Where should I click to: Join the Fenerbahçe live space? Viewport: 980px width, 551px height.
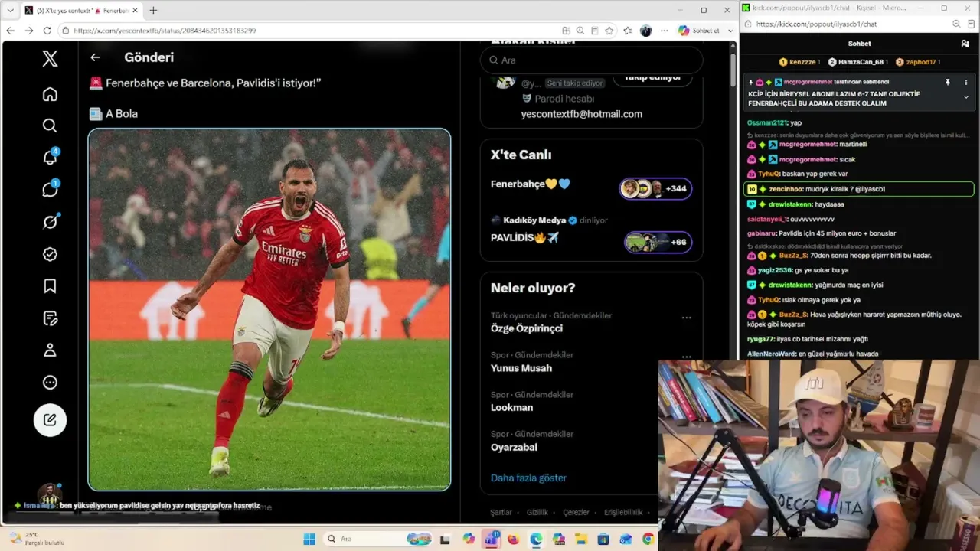[x=531, y=184]
